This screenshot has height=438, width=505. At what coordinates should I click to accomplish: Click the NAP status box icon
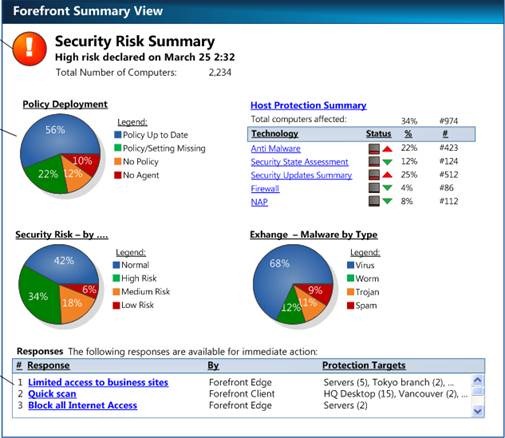[374, 201]
